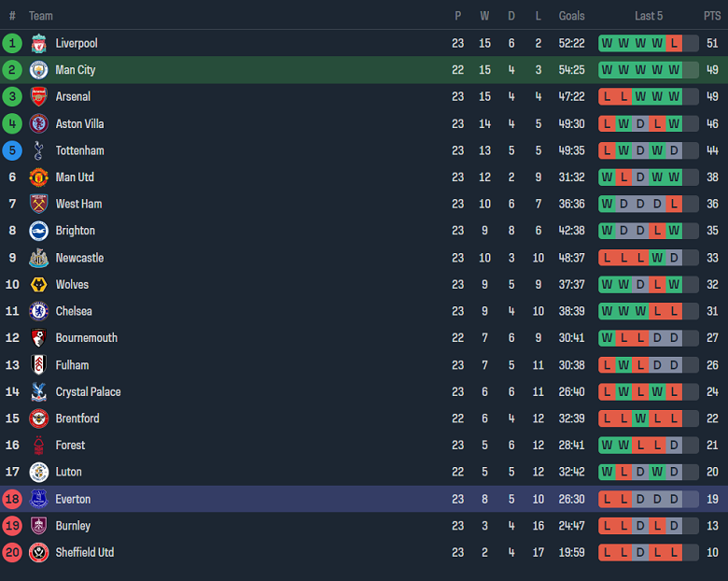Click Liverpool's most recent loss form badge
This screenshot has width=728, height=581.
674,43
